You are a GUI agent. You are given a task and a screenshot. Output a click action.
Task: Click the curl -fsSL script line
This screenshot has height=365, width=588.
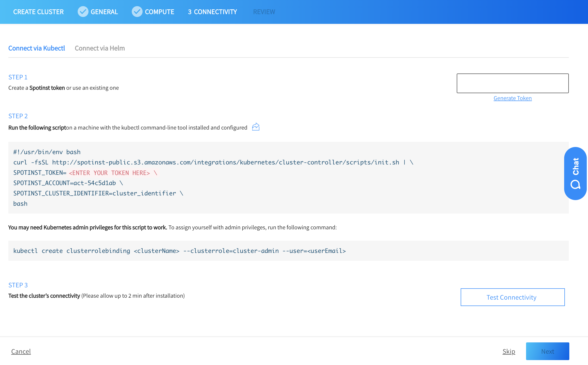(x=213, y=162)
